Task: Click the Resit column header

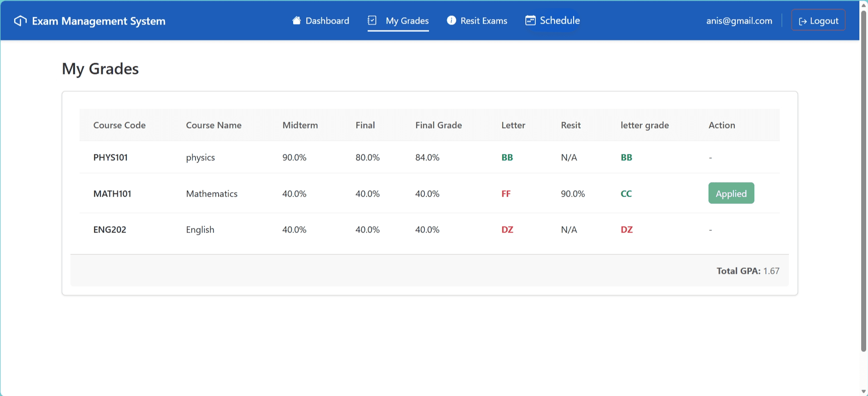Action: pyautogui.click(x=571, y=125)
